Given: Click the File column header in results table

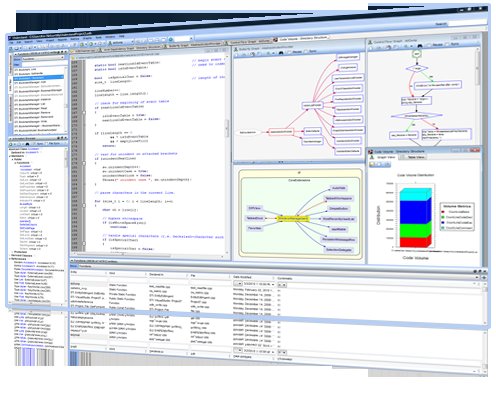Looking at the screenshot, I should coord(209,276).
